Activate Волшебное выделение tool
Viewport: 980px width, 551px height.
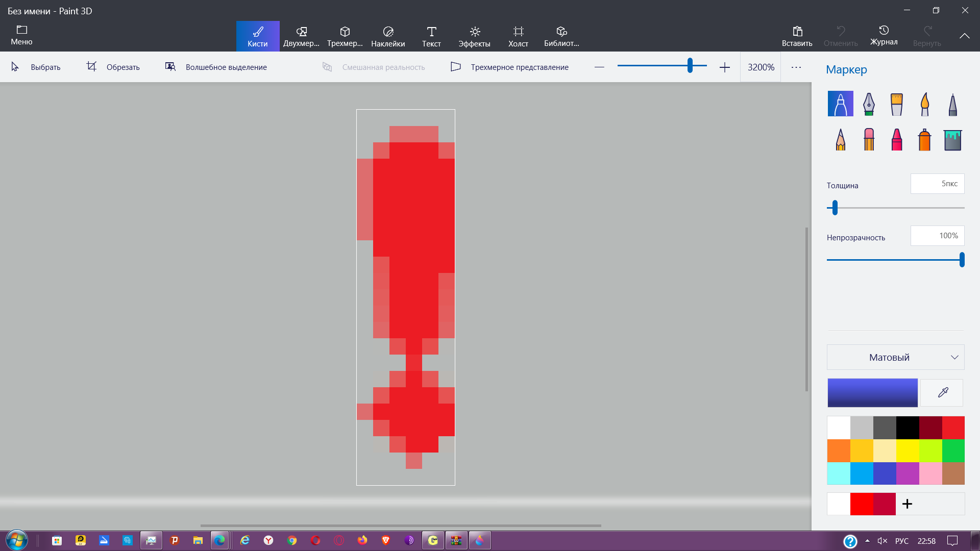point(216,67)
